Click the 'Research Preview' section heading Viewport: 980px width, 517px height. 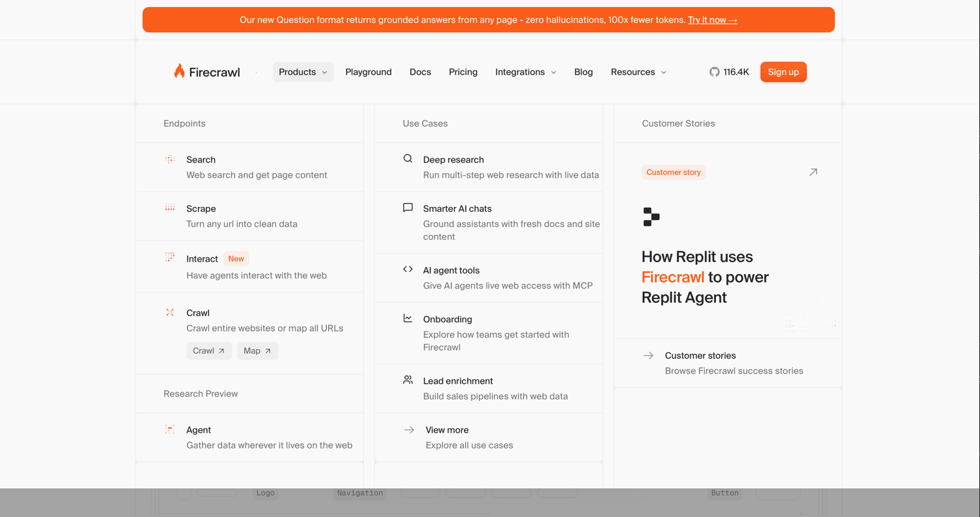pyautogui.click(x=201, y=394)
